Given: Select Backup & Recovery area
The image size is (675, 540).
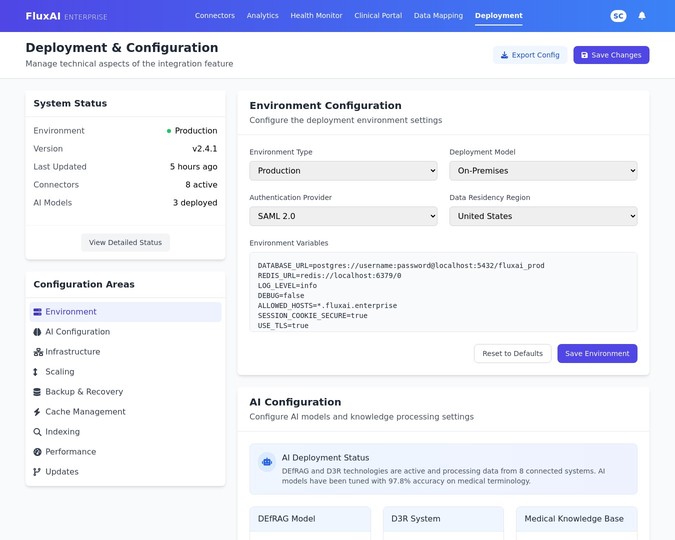Looking at the screenshot, I should click(125, 392).
